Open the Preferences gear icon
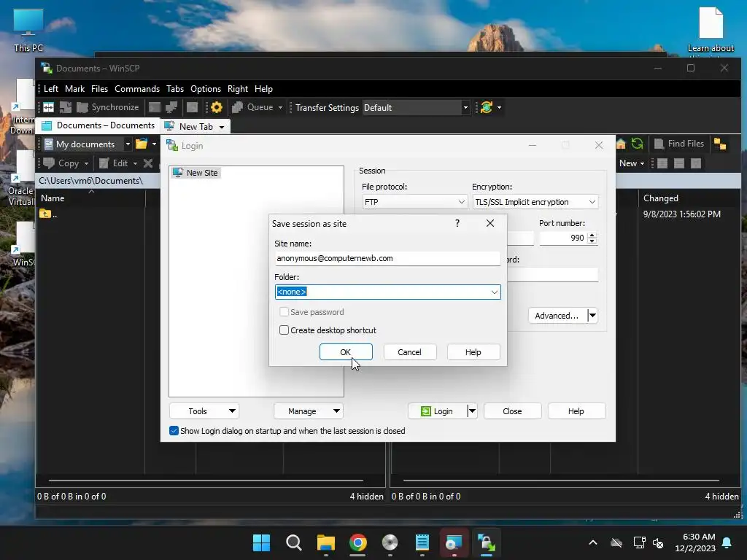The height and width of the screenshot is (560, 747). click(216, 108)
